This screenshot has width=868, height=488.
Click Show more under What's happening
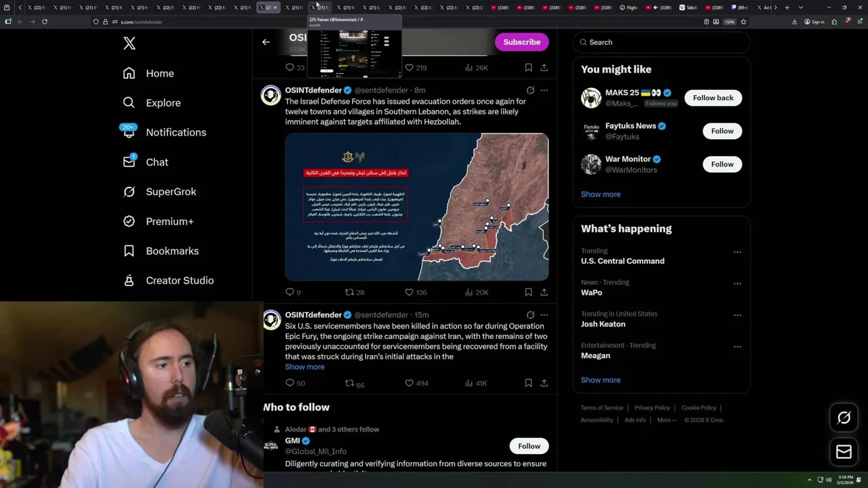[600, 380]
